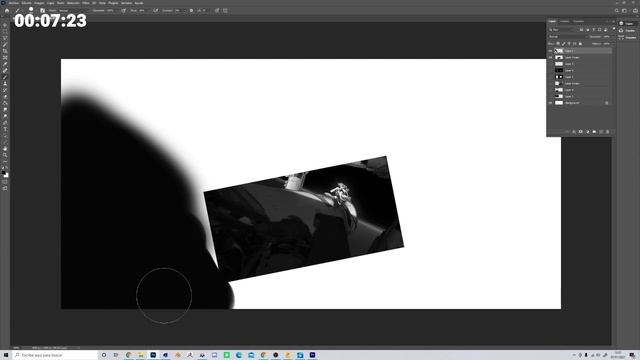Viewport: 640px width, 360px height.
Task: Toggle layer filtering on/off switch
Action: coord(614,29)
